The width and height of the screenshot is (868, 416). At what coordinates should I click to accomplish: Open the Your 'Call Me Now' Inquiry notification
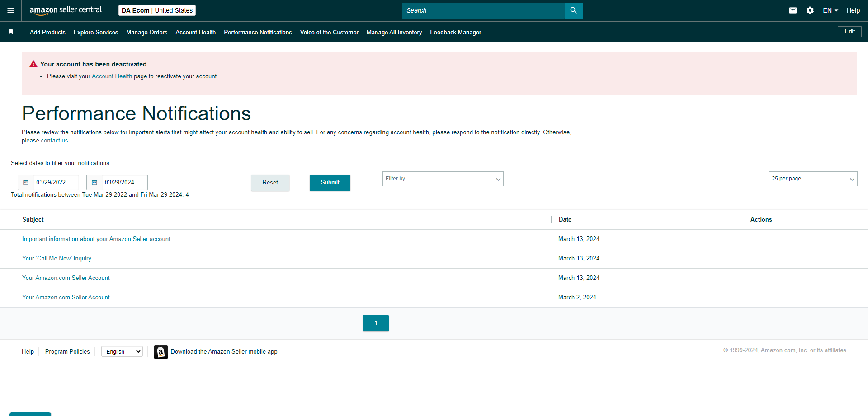(57, 259)
